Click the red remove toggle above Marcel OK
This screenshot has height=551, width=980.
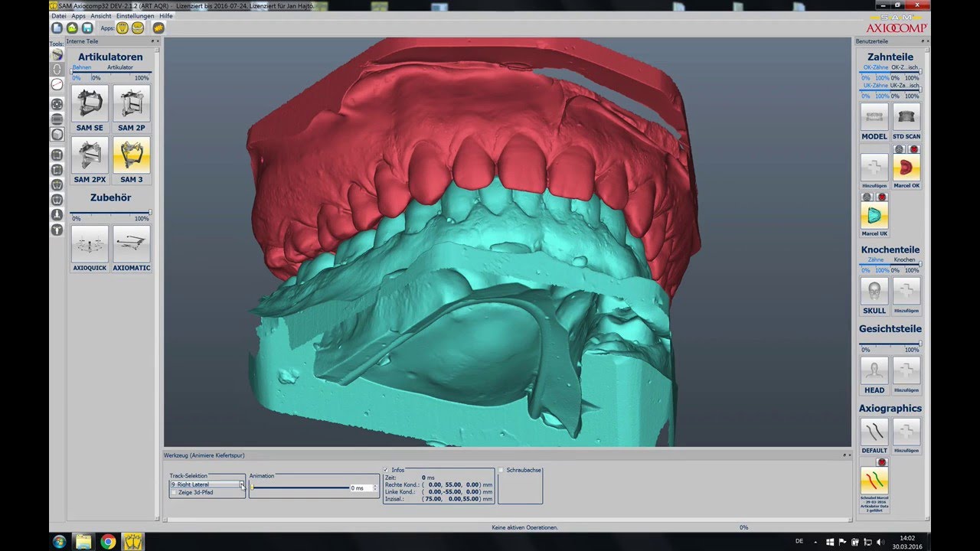(x=913, y=149)
